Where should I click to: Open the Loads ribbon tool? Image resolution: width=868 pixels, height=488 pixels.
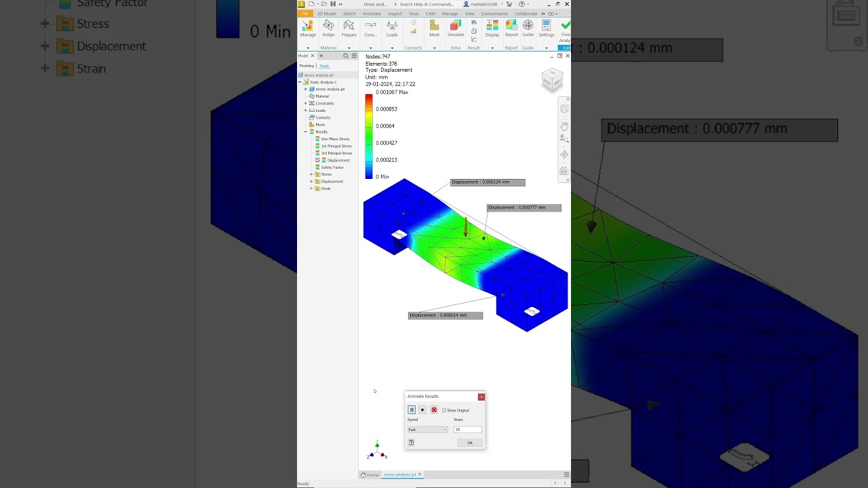click(x=392, y=28)
